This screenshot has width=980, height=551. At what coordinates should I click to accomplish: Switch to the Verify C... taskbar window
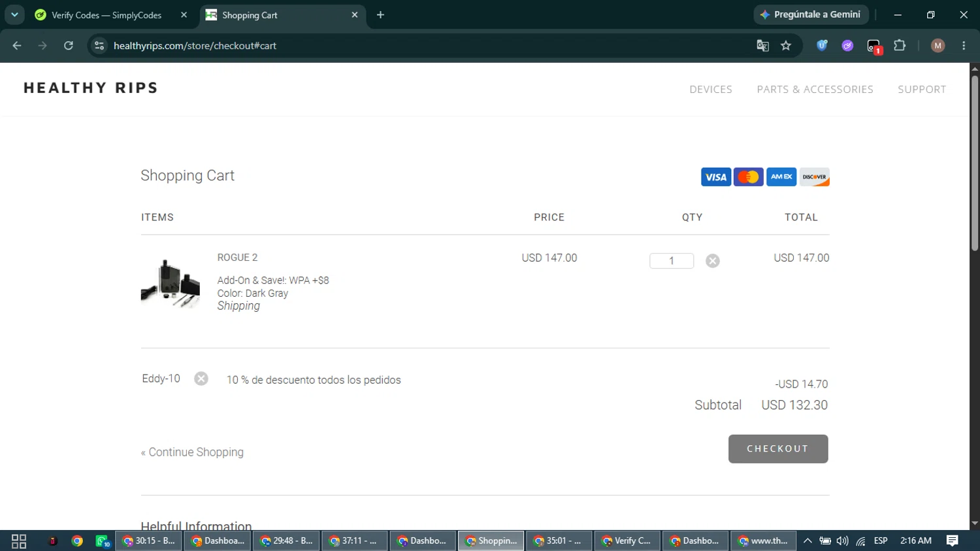tap(627, 541)
